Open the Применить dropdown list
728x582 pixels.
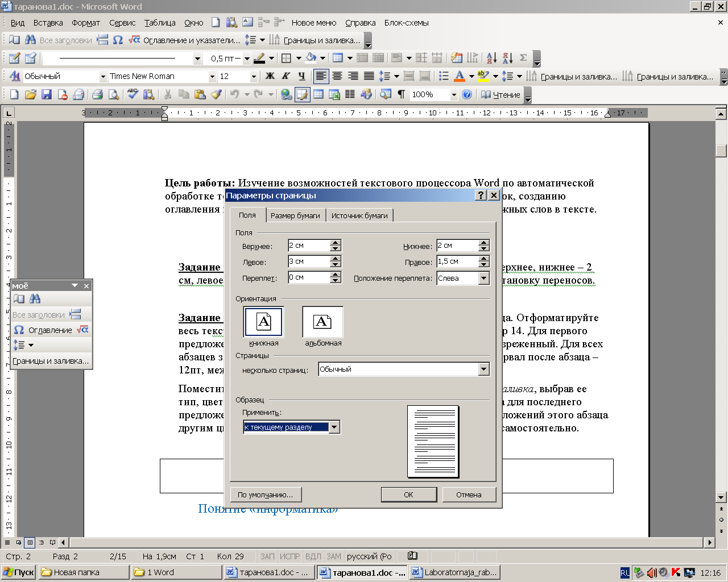(x=334, y=427)
